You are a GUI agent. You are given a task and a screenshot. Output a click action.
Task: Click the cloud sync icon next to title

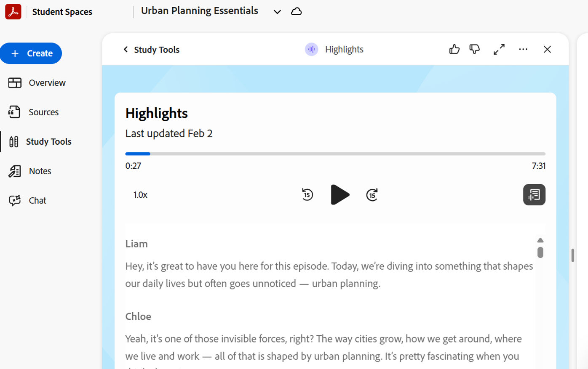296,11
